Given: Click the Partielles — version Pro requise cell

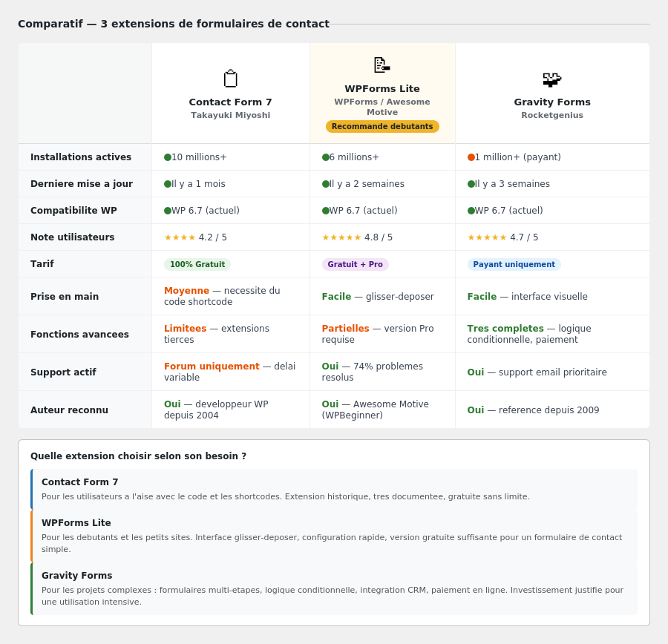Looking at the screenshot, I should [x=382, y=335].
